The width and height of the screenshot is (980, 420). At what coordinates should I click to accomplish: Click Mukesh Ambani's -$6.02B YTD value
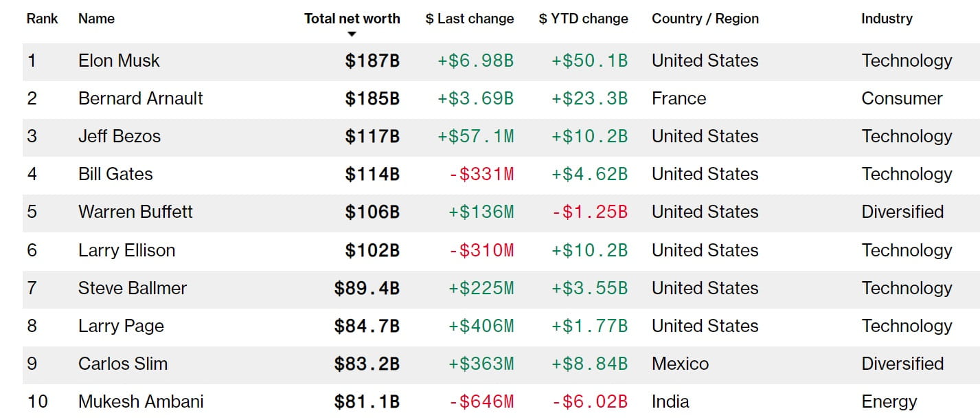[x=589, y=401]
